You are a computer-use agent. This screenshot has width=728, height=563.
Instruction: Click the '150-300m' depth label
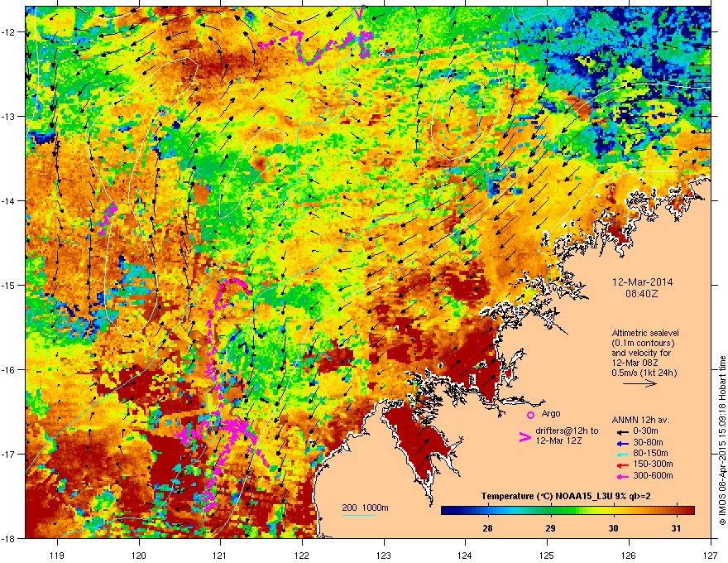653,464
